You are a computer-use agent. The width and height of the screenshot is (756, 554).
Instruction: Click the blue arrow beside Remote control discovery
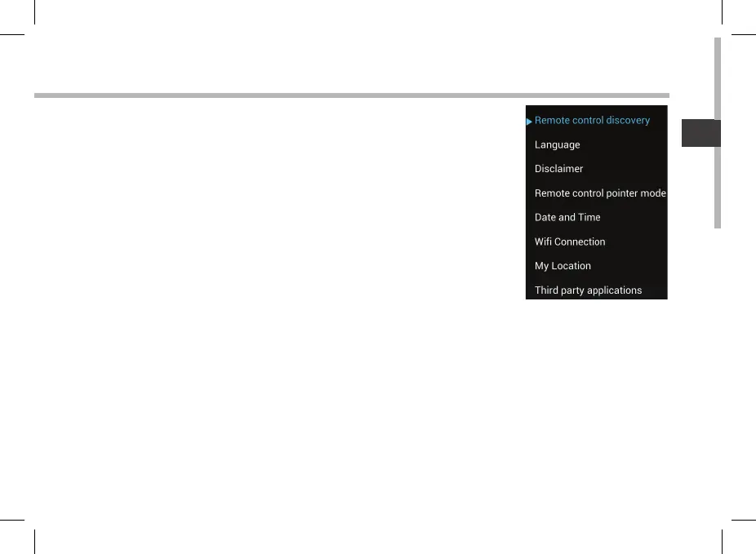(x=529, y=122)
